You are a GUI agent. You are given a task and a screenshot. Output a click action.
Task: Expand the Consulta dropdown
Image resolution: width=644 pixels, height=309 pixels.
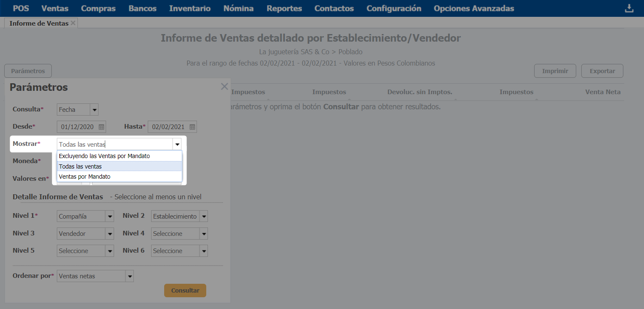click(95, 110)
